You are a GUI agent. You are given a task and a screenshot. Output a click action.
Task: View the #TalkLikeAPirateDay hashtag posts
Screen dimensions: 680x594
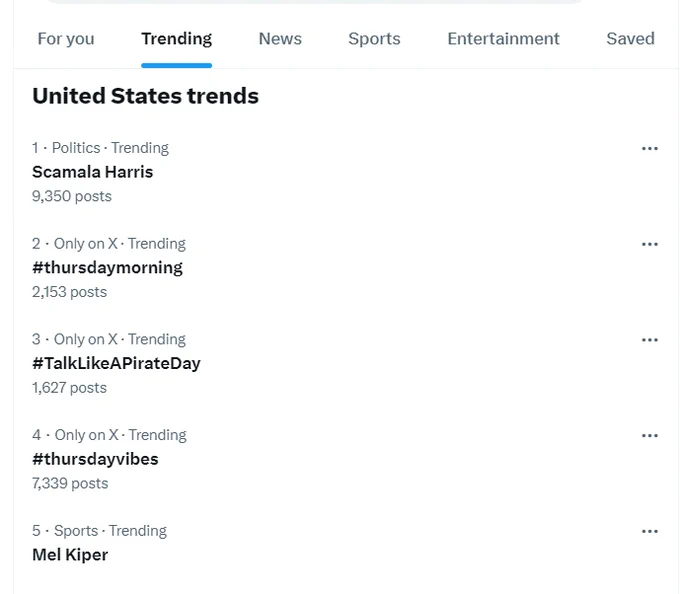click(x=116, y=363)
